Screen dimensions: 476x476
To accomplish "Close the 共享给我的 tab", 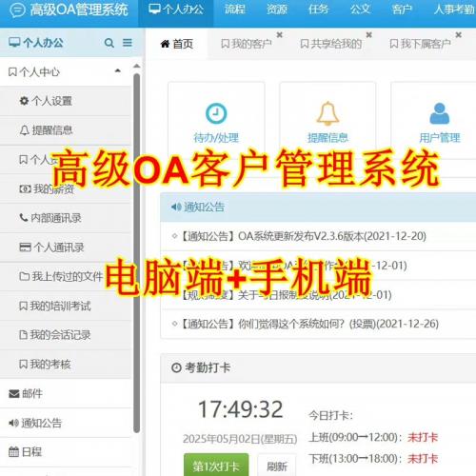I will click(x=368, y=34).
